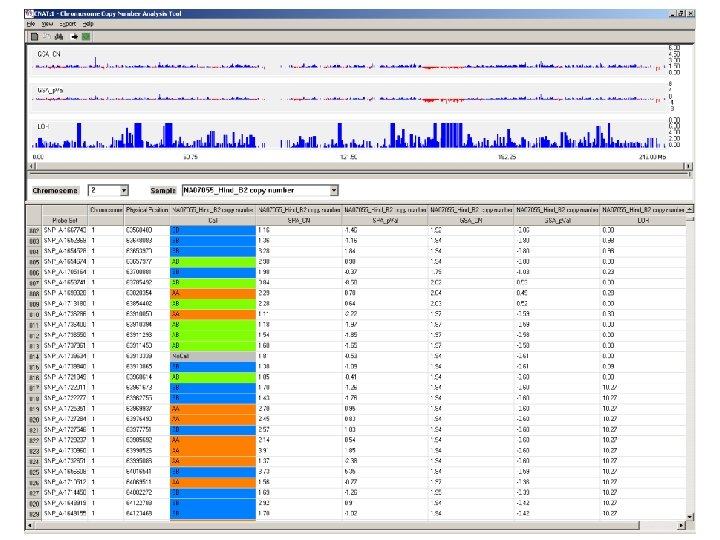Click the Probe Set cell in row 002

pos(65,231)
